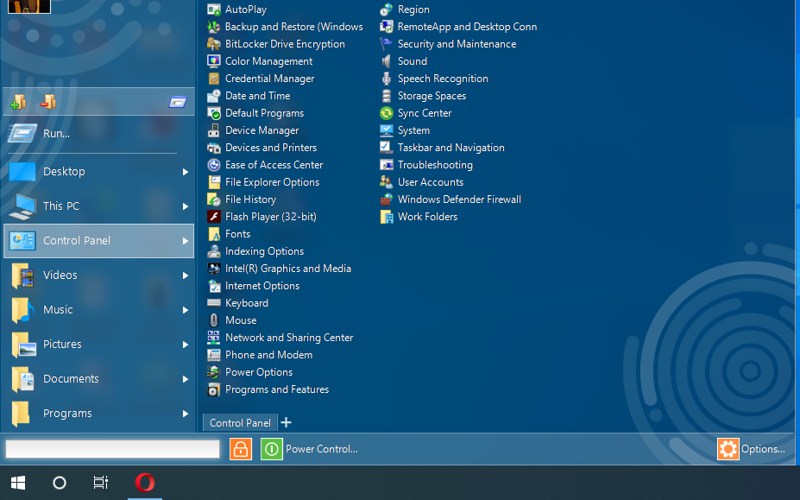Expand the Videos submenu arrow
Viewport: 800px width, 500px height.
click(185, 276)
